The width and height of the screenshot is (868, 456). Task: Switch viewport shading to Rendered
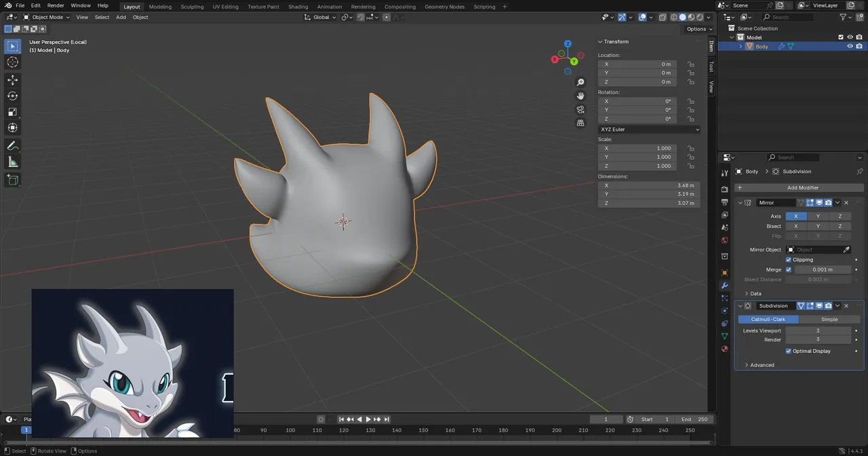[x=700, y=17]
